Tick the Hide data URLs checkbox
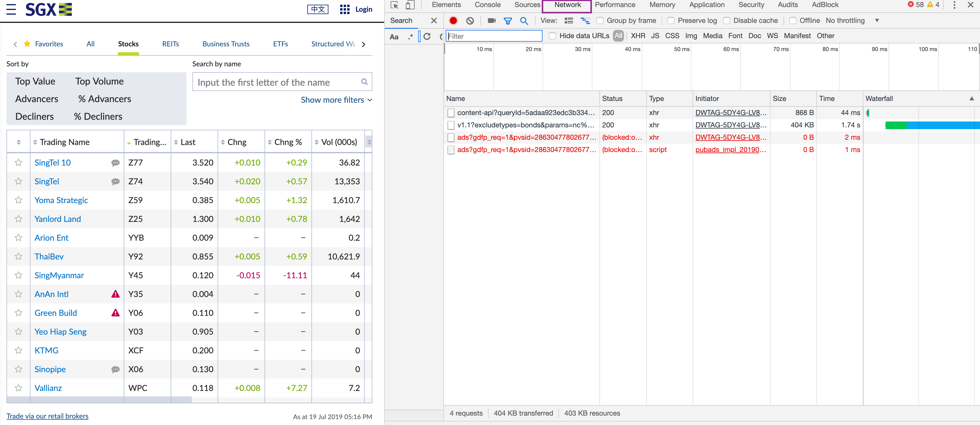This screenshot has height=425, width=980. point(552,36)
